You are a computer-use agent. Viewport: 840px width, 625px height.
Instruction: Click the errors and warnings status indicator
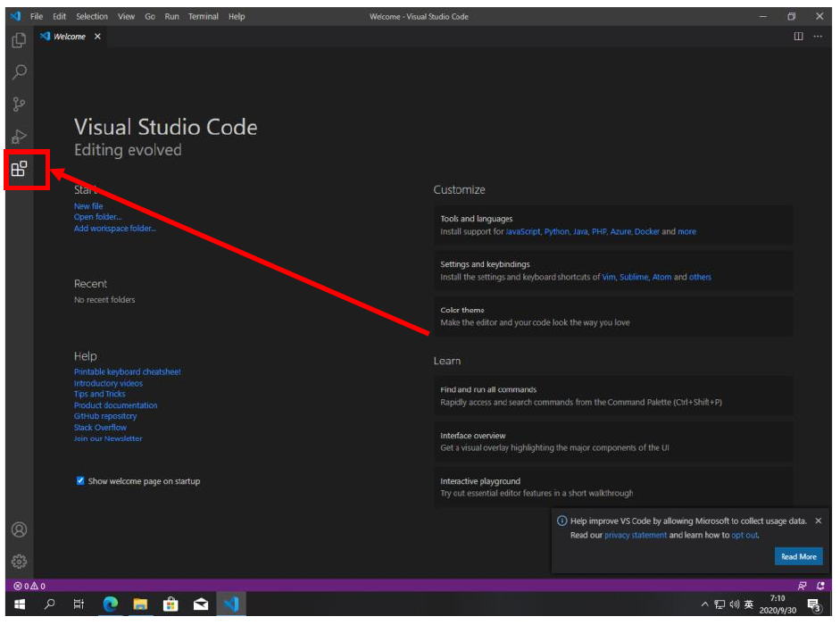(29, 586)
